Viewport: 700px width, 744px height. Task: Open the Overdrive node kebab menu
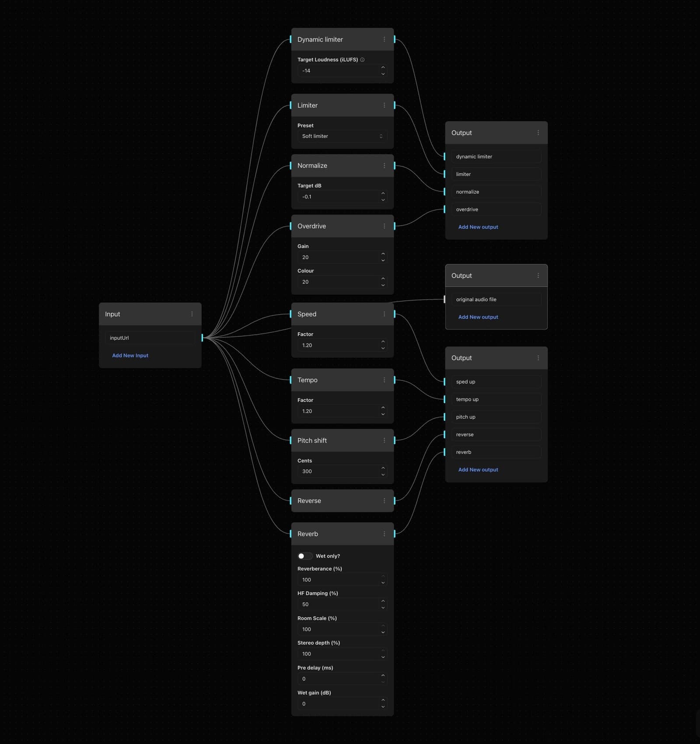[x=384, y=226]
